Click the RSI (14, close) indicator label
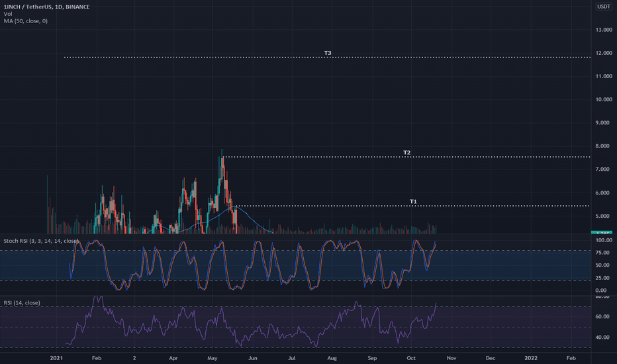The height and width of the screenshot is (364, 617). coord(22,302)
